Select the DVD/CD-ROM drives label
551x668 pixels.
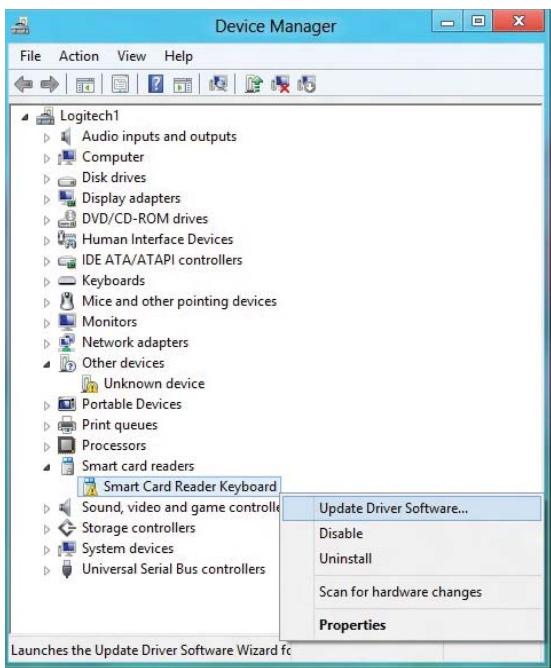pos(145,219)
